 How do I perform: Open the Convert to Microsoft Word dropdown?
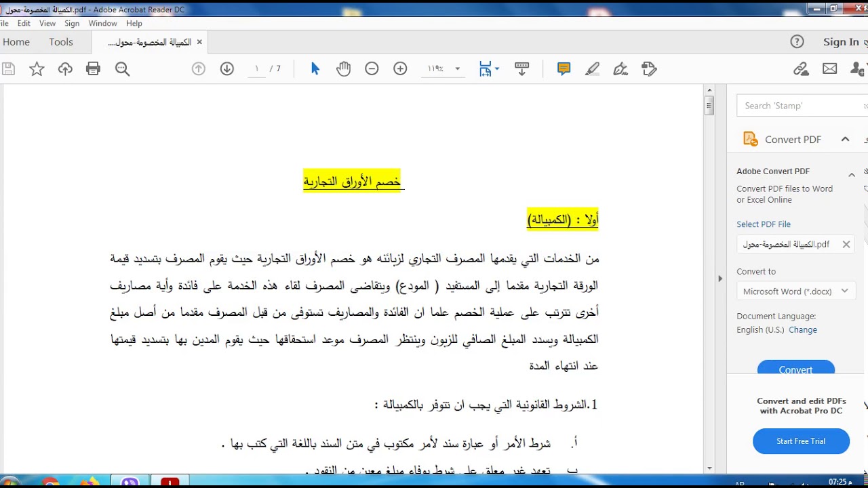coord(795,291)
